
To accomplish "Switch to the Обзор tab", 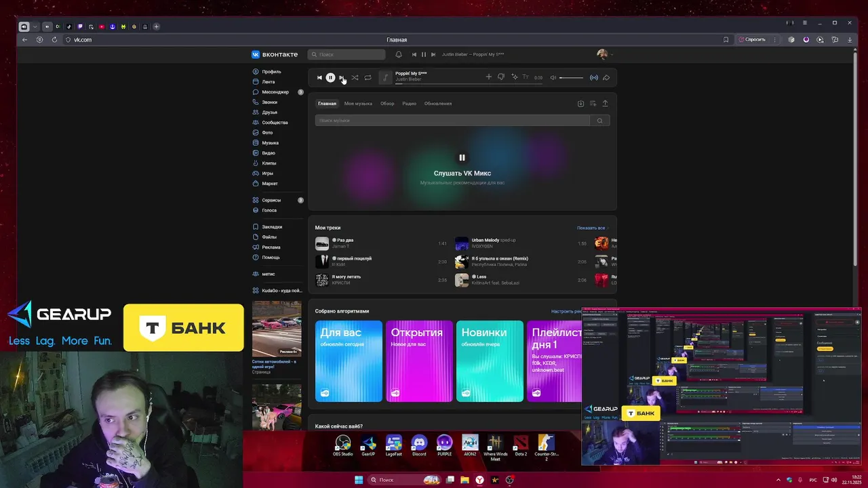I will (387, 104).
